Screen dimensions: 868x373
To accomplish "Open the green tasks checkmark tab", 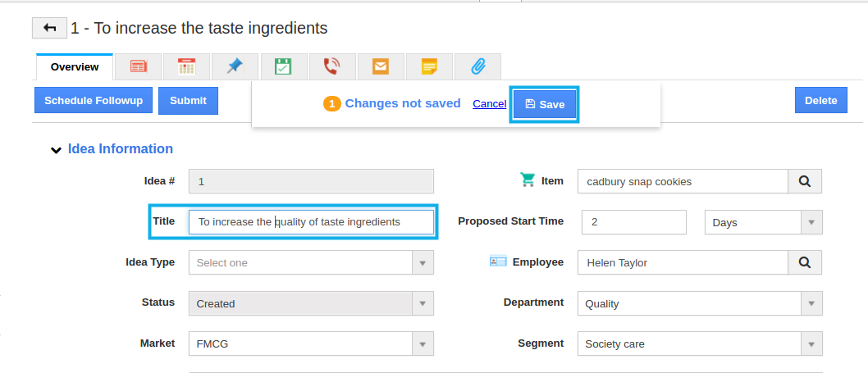I will click(283, 67).
